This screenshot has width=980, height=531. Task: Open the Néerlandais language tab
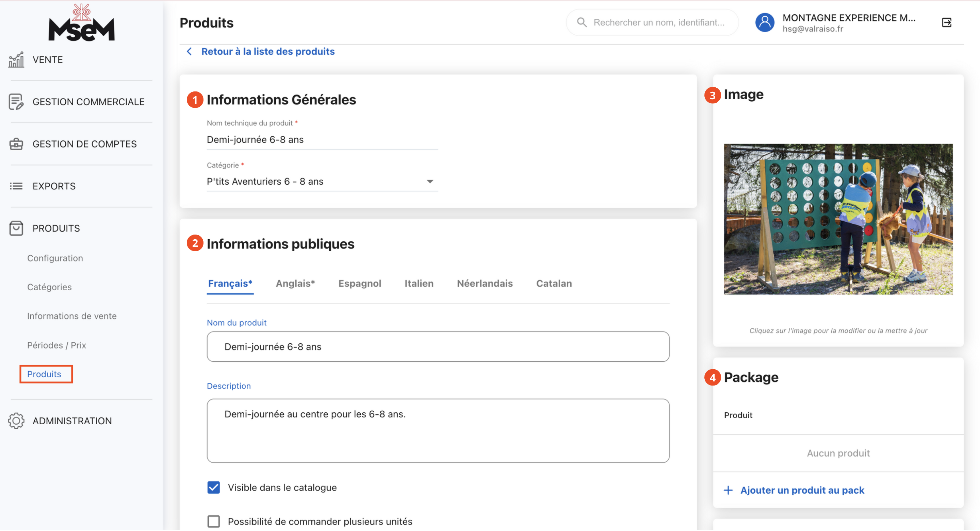coord(485,284)
